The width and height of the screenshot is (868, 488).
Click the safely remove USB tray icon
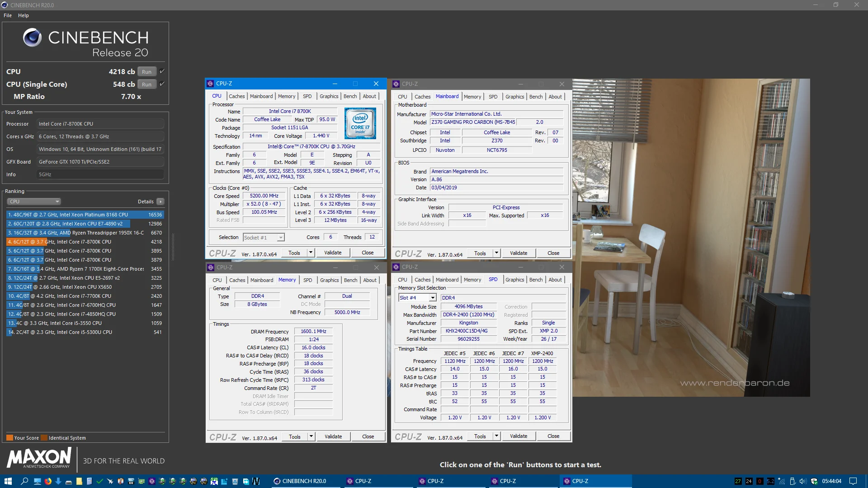click(x=793, y=481)
